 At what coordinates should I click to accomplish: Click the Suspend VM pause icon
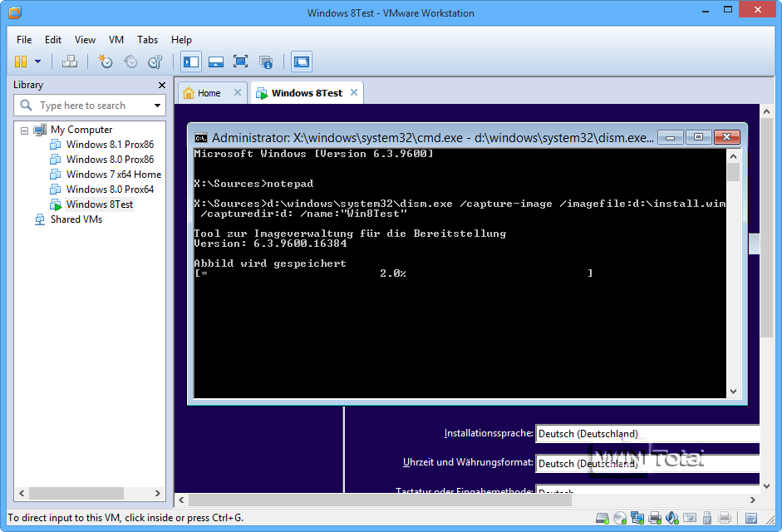coord(21,62)
